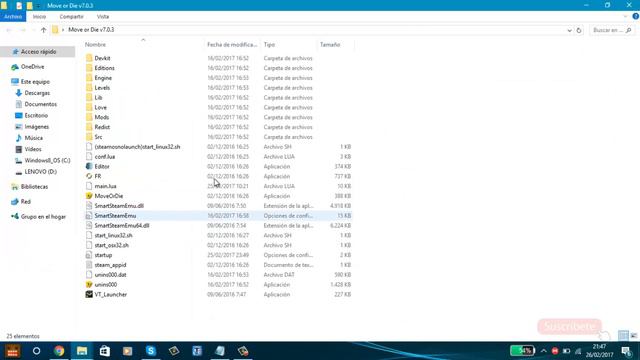
Task: Open Windows8_OS (C:) drive
Action: point(47,160)
